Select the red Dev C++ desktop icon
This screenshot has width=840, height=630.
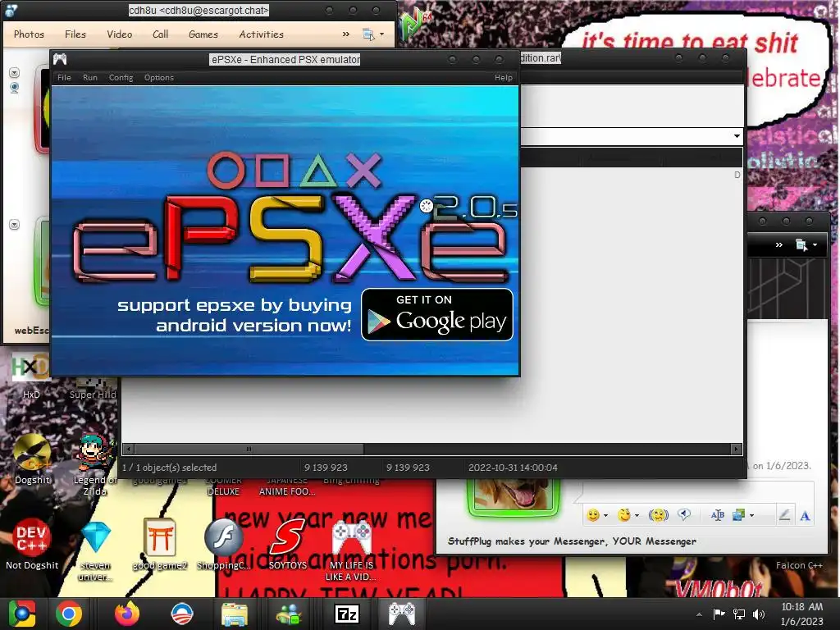(32, 545)
